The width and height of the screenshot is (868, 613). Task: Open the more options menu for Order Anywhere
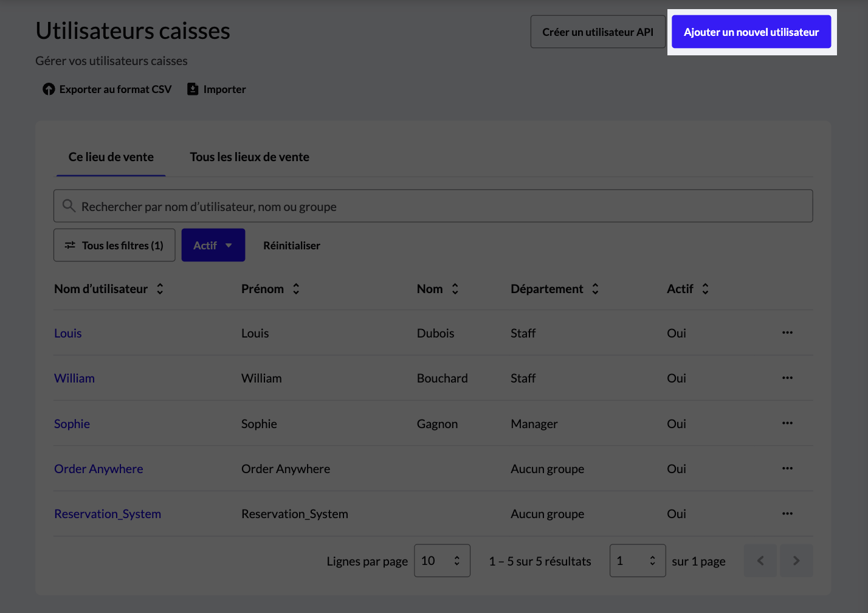click(787, 468)
